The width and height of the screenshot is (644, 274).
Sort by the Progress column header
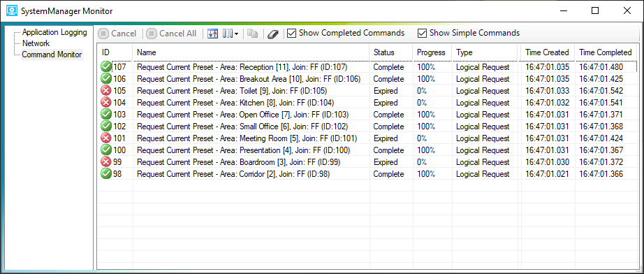click(x=432, y=52)
